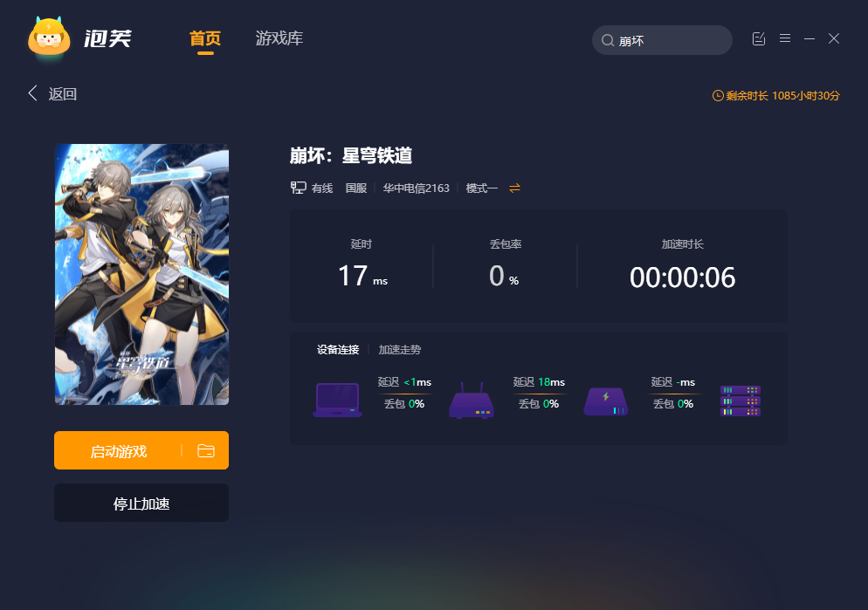Change the 华中电信2163 node
The height and width of the screenshot is (610, 868).
click(x=417, y=188)
